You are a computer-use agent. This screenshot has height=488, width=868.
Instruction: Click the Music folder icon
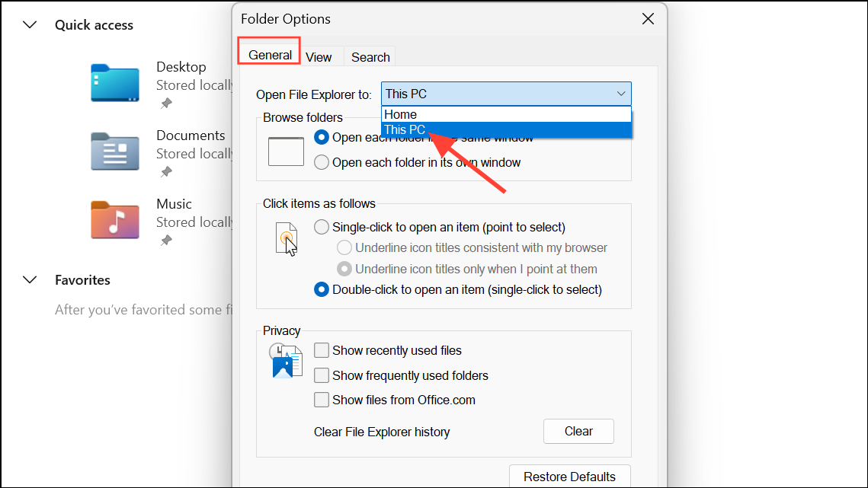114,219
